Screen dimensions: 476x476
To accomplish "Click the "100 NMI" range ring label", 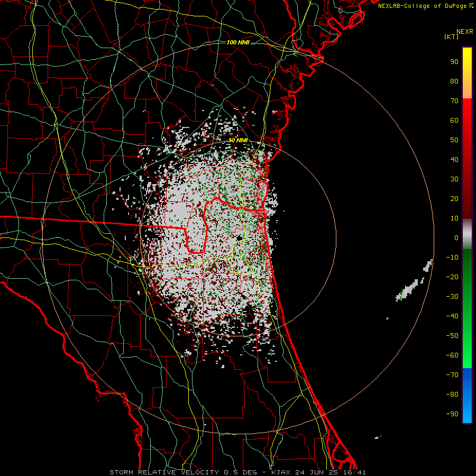I will click(x=238, y=42).
